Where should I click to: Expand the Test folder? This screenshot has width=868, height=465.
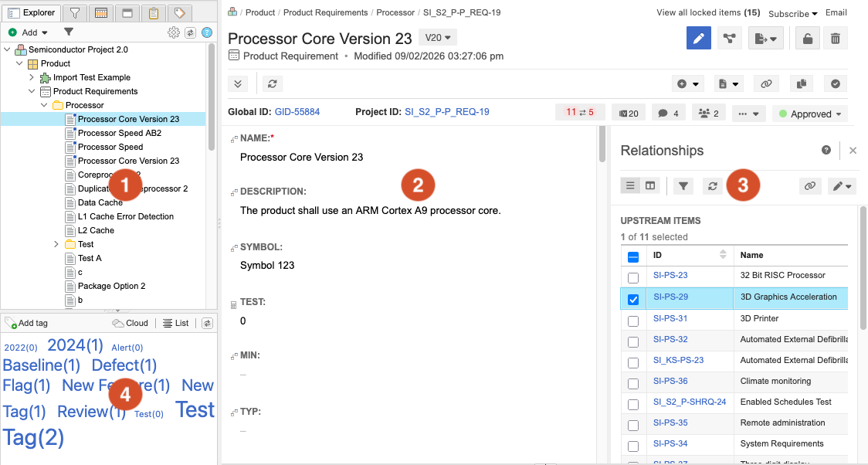pos(56,244)
